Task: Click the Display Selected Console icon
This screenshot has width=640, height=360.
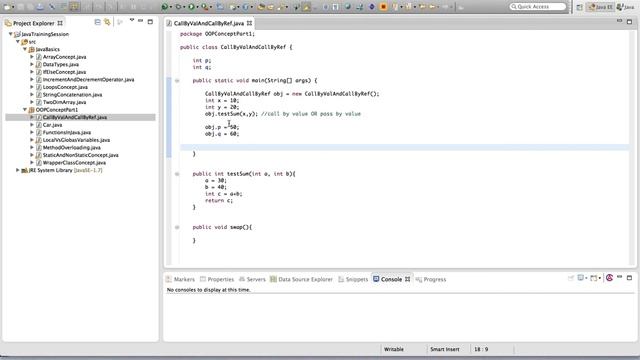Action: 582,278
